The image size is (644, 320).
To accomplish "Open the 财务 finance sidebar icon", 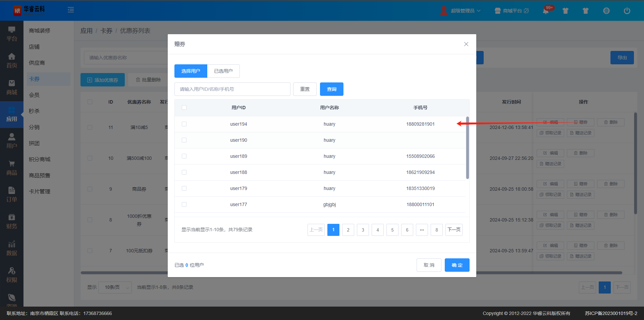I will [x=12, y=221].
